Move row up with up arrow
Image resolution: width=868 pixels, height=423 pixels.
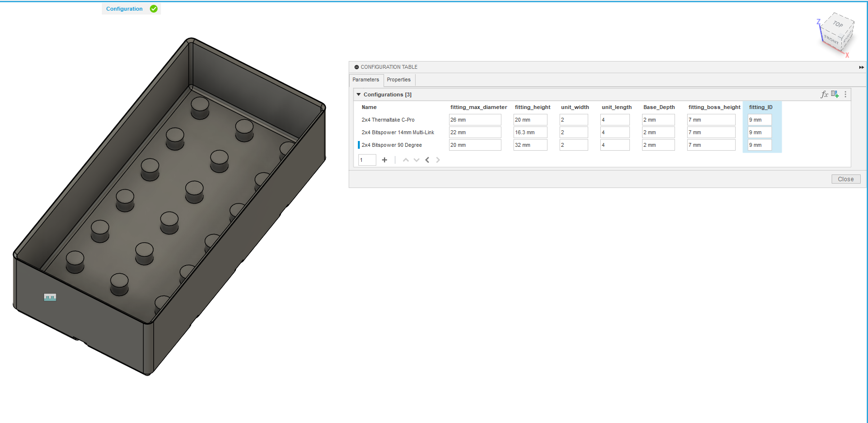[x=406, y=160]
